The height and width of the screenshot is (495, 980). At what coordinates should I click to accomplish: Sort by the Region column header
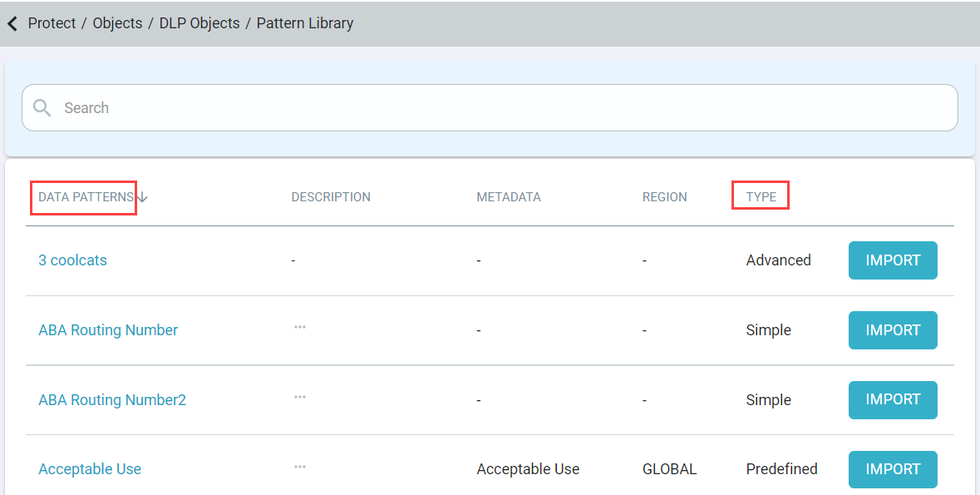tap(664, 197)
